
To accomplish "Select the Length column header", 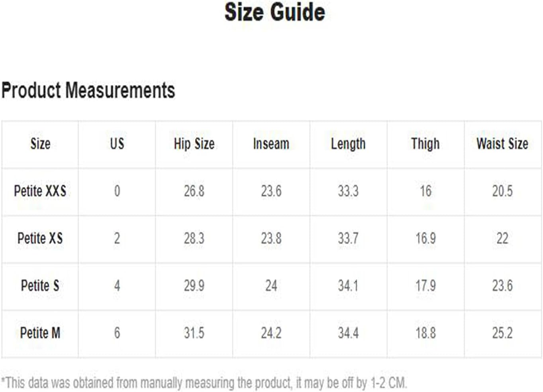I will click(348, 144).
